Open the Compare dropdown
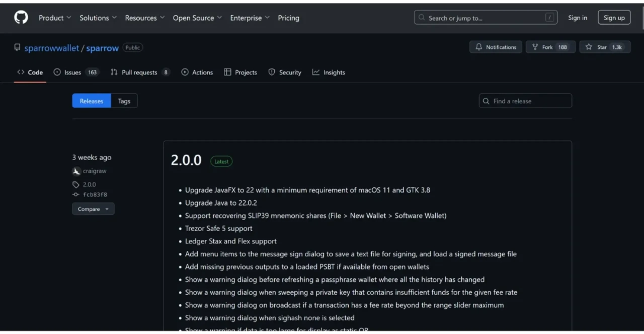This screenshot has height=334, width=644. pyautogui.click(x=93, y=209)
